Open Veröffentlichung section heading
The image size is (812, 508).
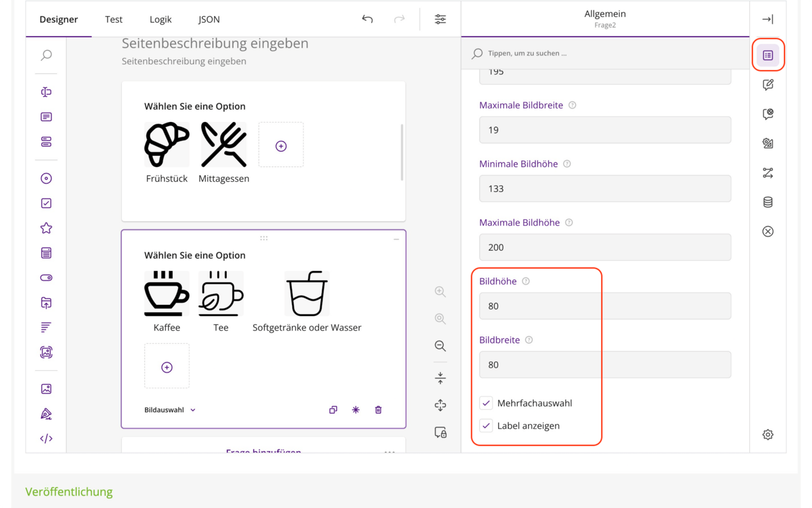pyautogui.click(x=69, y=492)
